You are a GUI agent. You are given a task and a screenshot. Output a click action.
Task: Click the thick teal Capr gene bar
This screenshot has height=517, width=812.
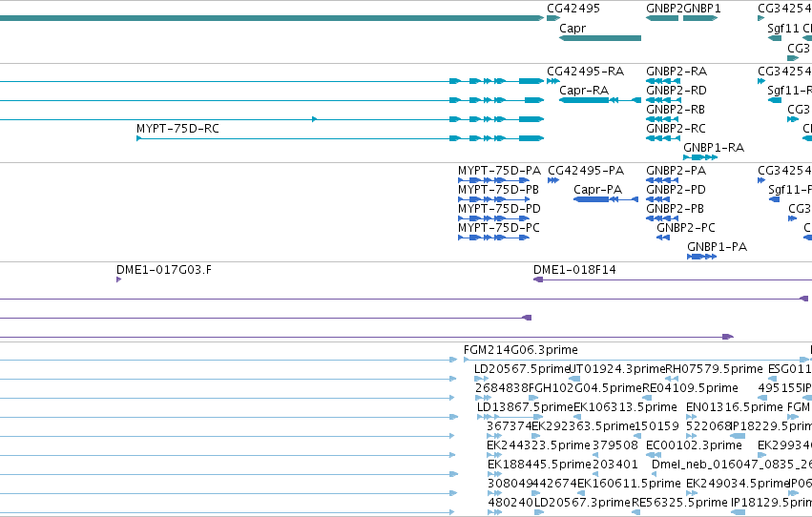600,38
